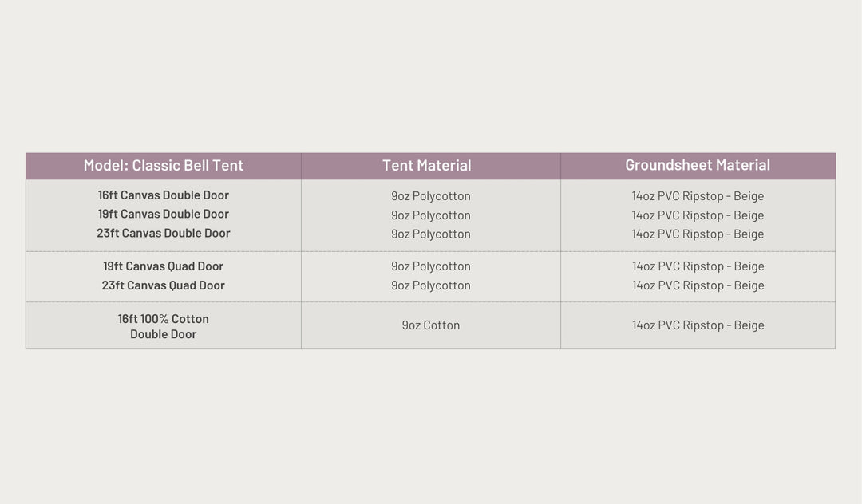Click the 'Tent Material' column header
The height and width of the screenshot is (504, 862).
(427, 166)
